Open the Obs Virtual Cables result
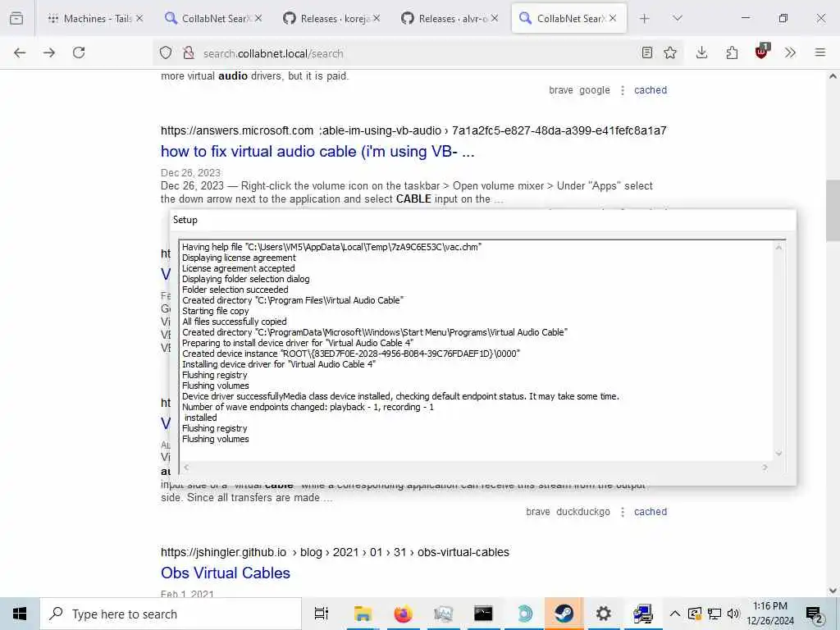The width and height of the screenshot is (840, 630). pyautogui.click(x=226, y=573)
